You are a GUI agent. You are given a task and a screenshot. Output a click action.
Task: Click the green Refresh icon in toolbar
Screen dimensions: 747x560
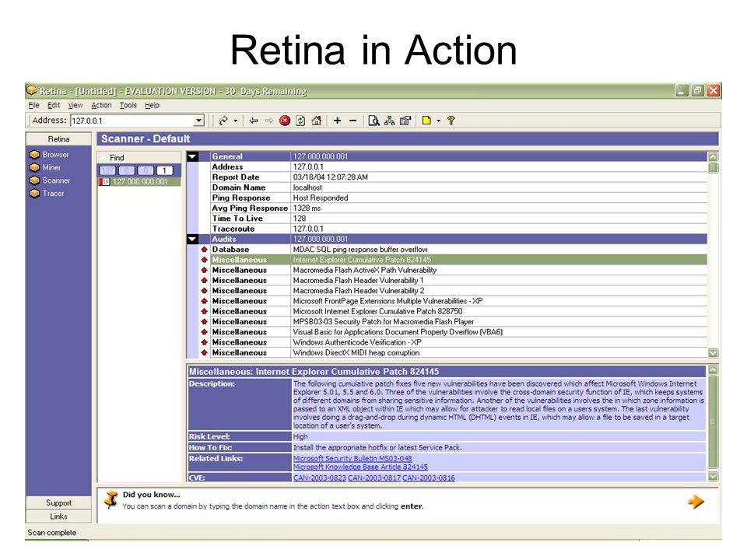tap(300, 121)
